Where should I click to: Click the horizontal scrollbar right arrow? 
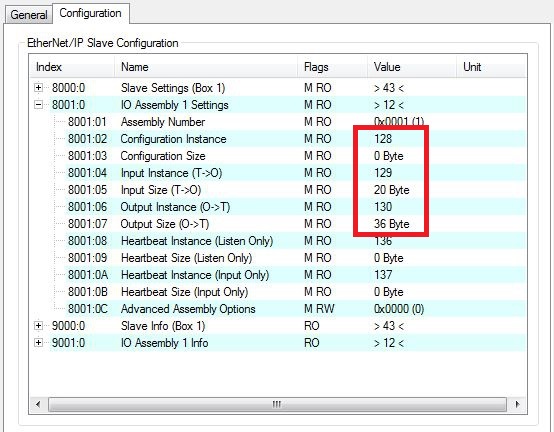[517, 404]
